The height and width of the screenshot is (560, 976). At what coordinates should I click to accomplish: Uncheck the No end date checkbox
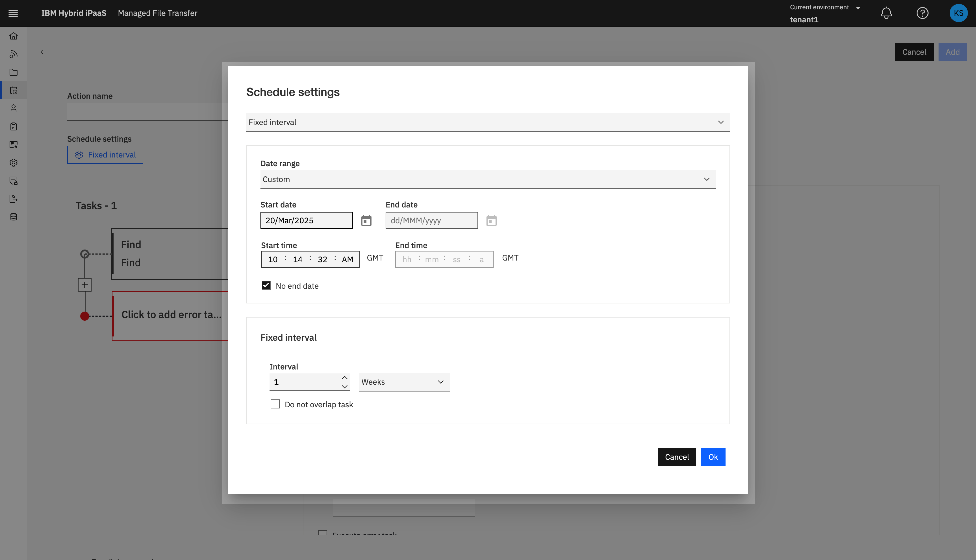[266, 285]
